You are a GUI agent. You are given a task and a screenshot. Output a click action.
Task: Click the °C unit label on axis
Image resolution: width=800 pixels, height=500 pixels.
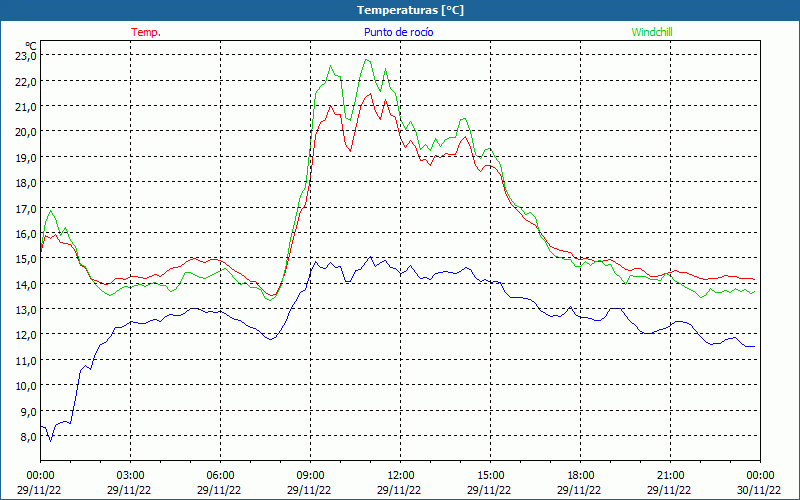(x=31, y=46)
